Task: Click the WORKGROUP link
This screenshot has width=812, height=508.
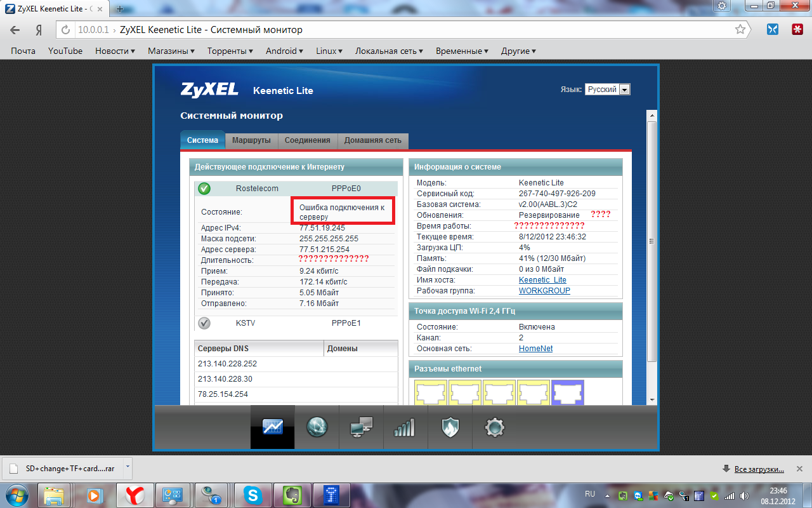Action: pos(544,291)
